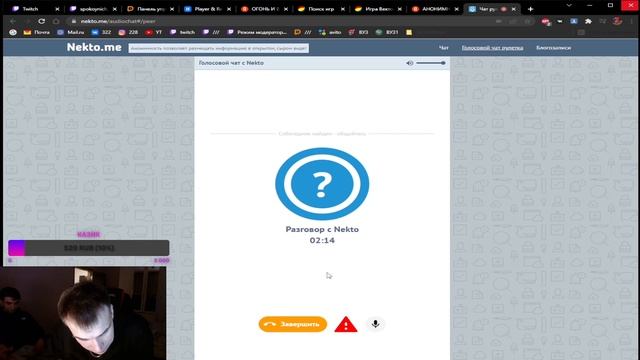Click the call timer 02:14

[x=322, y=240]
